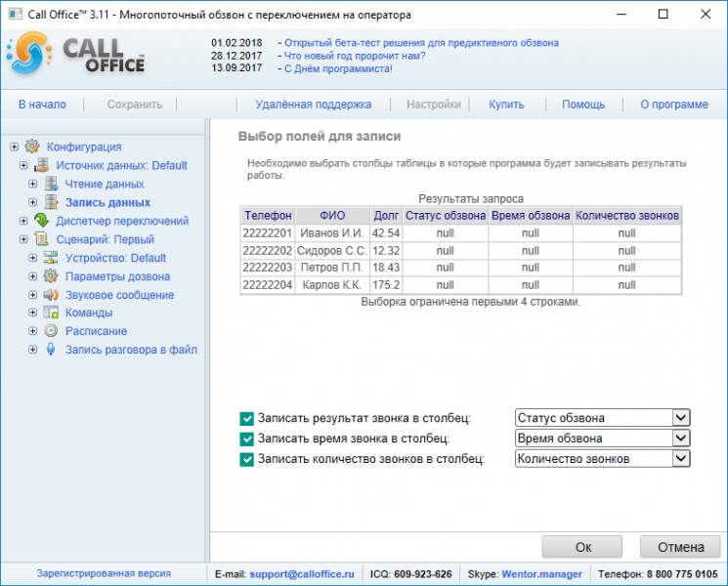Go to 'В начало' menu item
Viewport: 728px width, 586px height.
[42, 105]
